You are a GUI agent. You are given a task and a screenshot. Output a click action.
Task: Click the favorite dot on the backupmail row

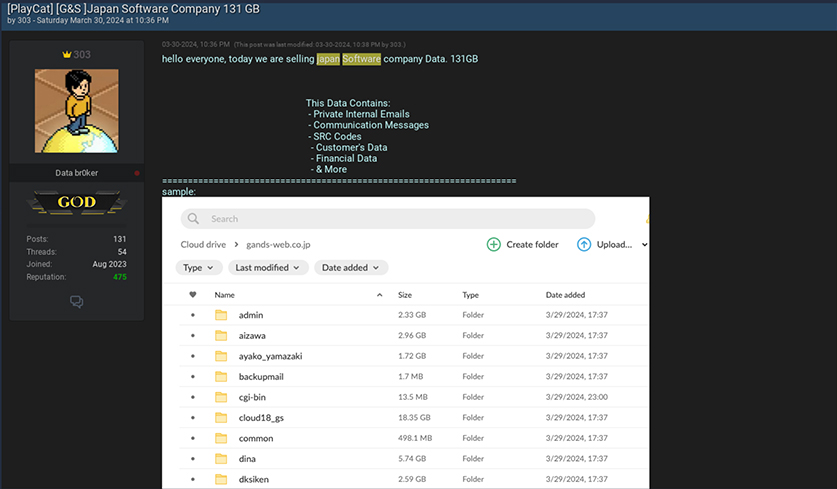coord(193,377)
